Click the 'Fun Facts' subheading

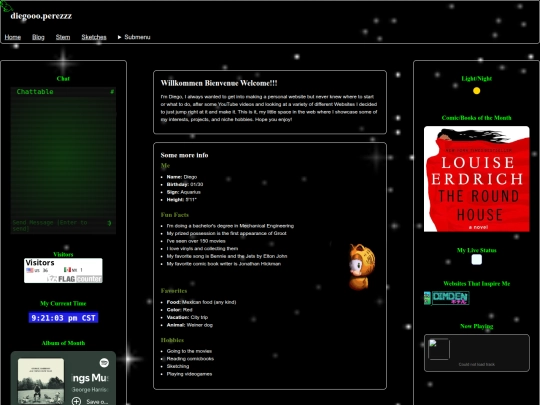(175, 215)
